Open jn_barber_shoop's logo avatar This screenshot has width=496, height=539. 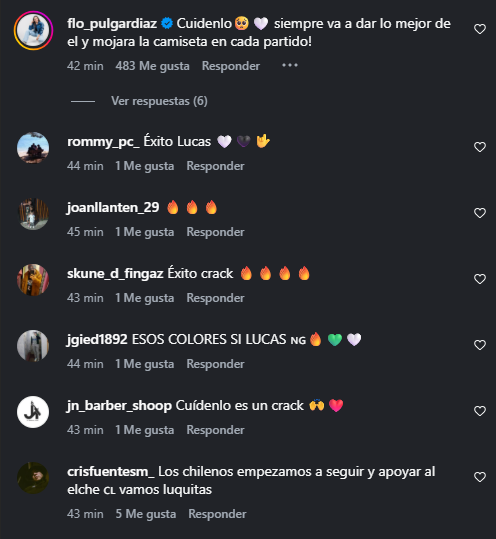click(33, 412)
